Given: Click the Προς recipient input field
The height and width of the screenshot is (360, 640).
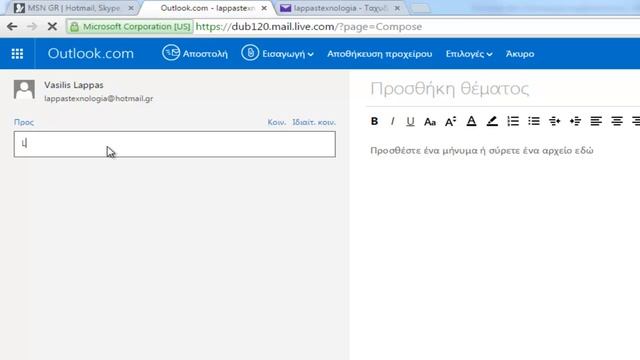Looking at the screenshot, I should (x=175, y=144).
